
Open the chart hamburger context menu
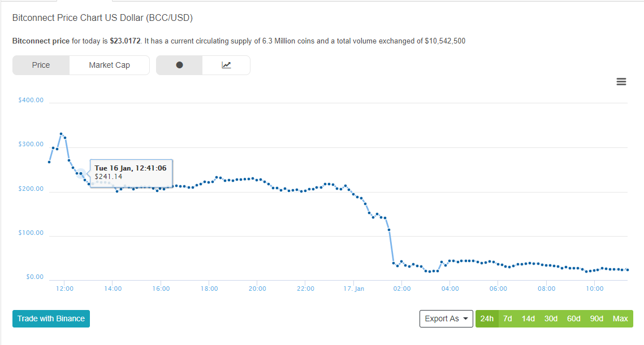tap(621, 82)
